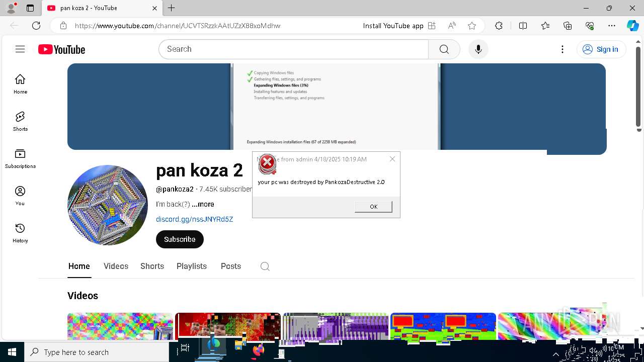
Task: Launch Firefox from the taskbar
Action: [259, 349]
